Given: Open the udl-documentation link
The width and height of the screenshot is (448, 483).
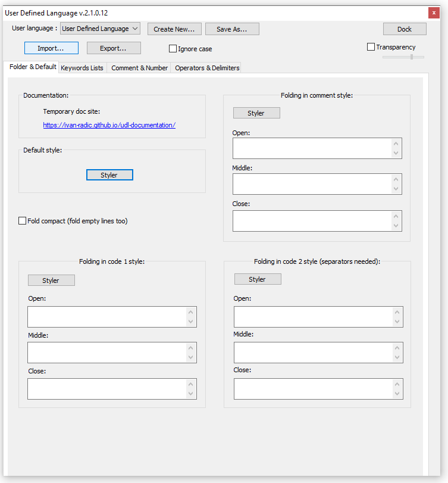Looking at the screenshot, I should (x=109, y=125).
